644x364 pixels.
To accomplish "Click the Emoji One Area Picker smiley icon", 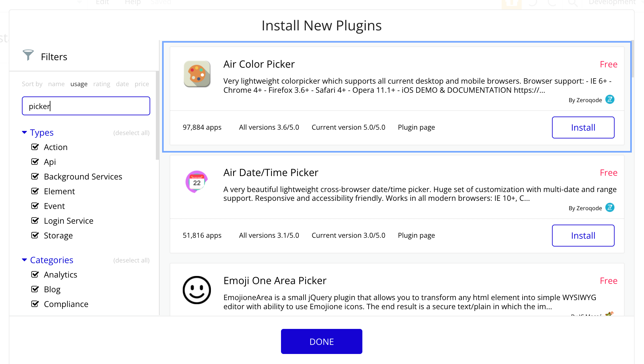I will [x=197, y=290].
